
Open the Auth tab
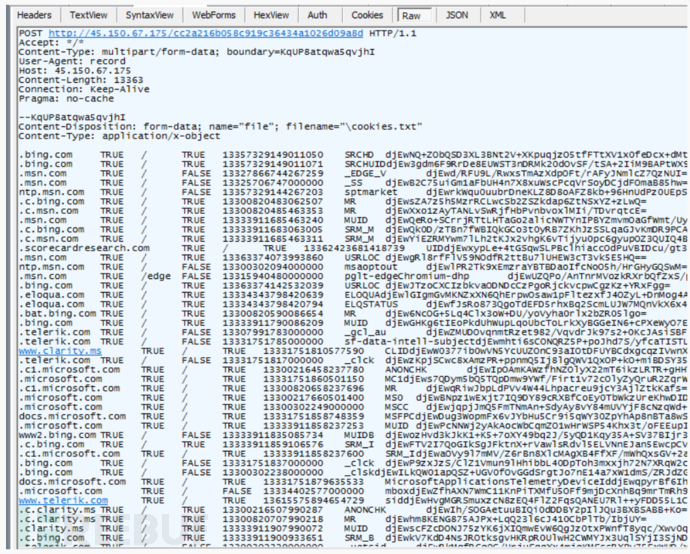tap(317, 15)
